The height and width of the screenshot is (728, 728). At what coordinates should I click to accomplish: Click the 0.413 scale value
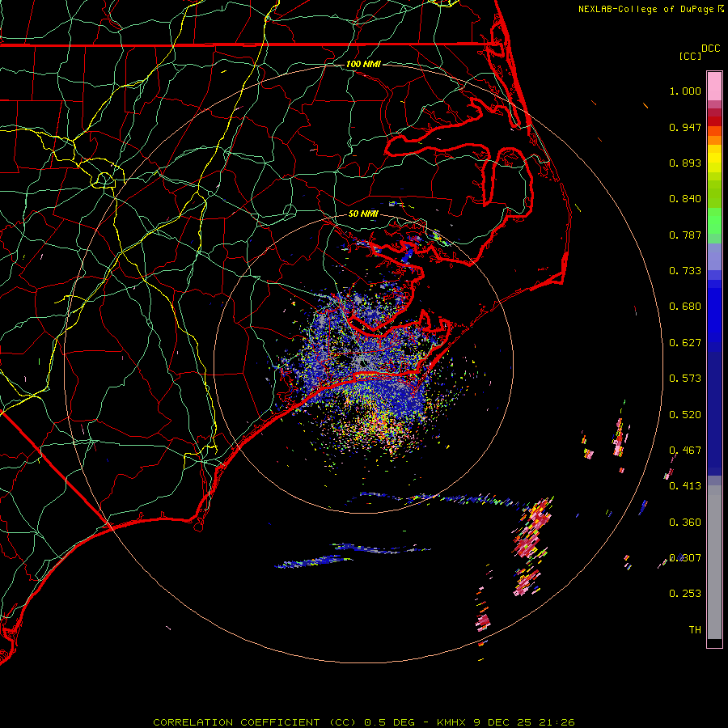685,486
